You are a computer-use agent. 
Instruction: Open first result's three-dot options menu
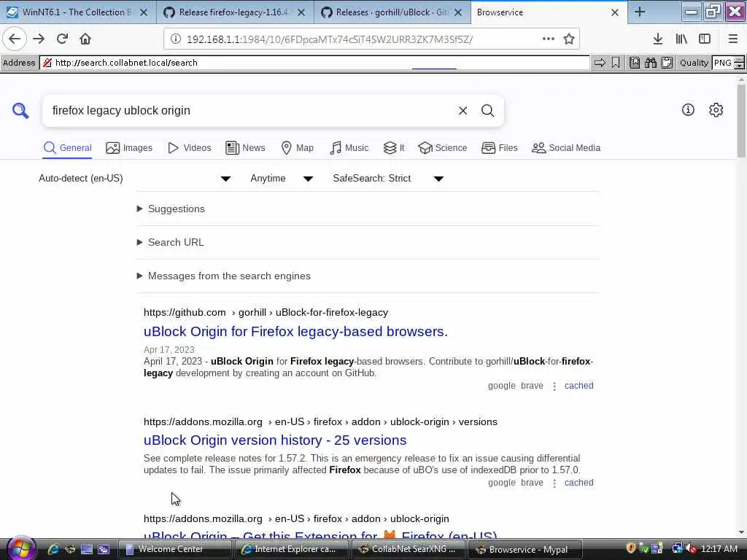coord(554,386)
